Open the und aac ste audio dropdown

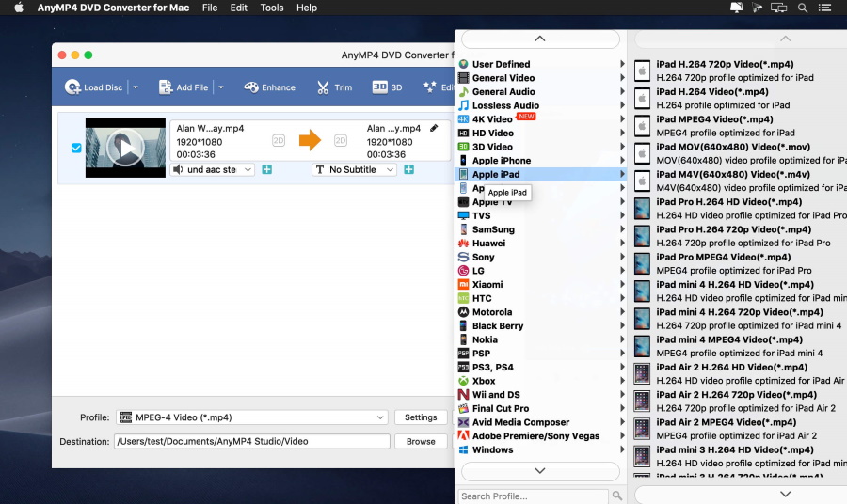(213, 169)
